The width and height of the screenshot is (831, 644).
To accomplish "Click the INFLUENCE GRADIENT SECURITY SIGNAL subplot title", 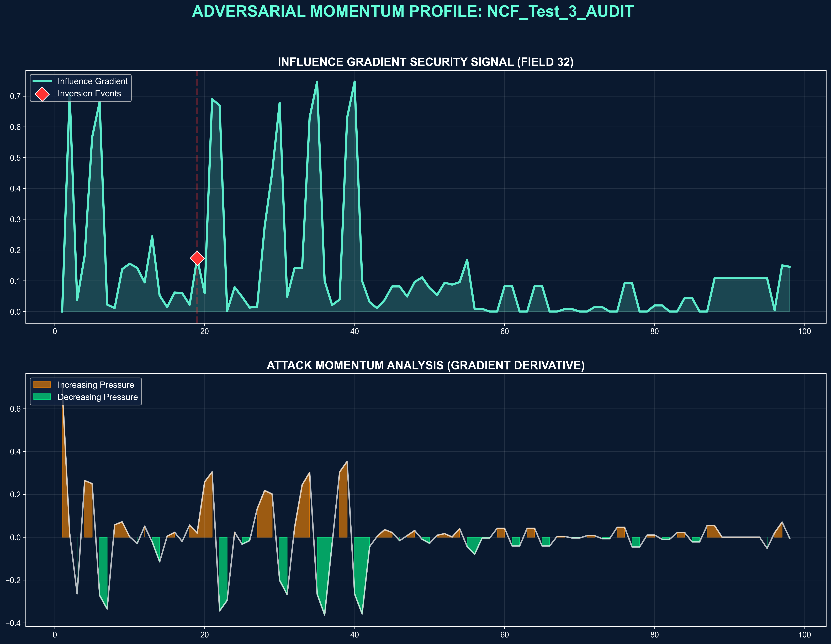I will (425, 62).
